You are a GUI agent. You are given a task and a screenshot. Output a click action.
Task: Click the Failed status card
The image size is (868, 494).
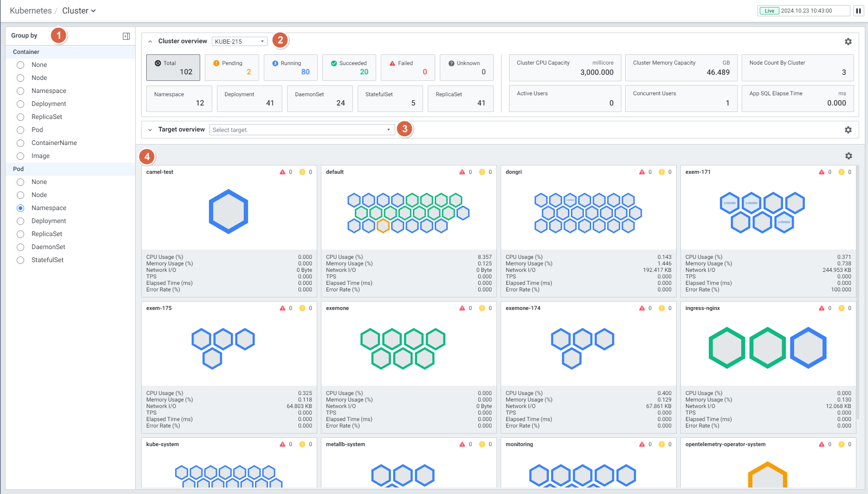pyautogui.click(x=407, y=68)
